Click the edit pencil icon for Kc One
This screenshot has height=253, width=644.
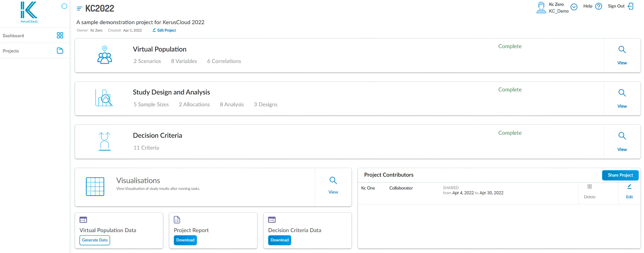pyautogui.click(x=629, y=187)
